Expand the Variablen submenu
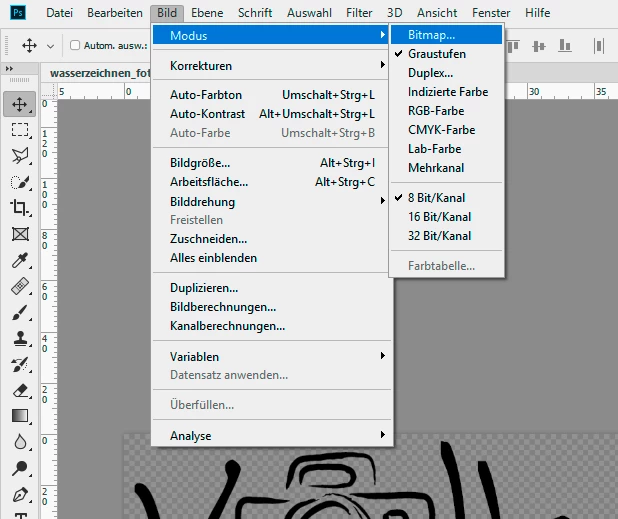 270,357
